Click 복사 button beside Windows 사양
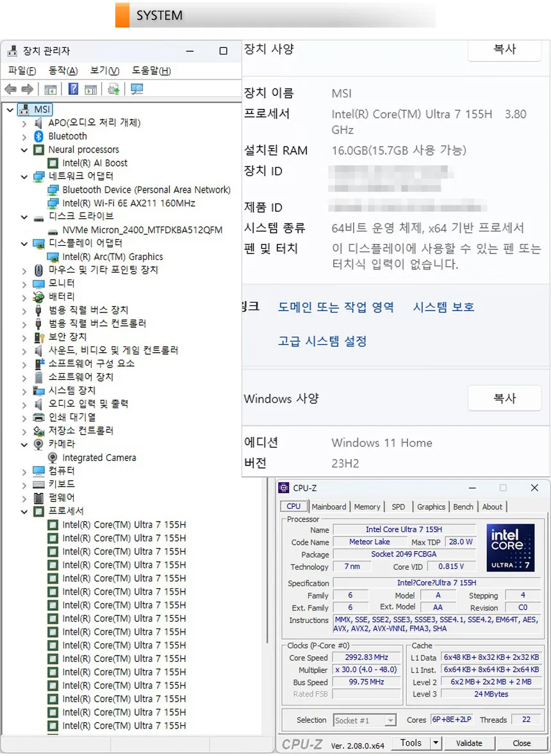 (504, 399)
